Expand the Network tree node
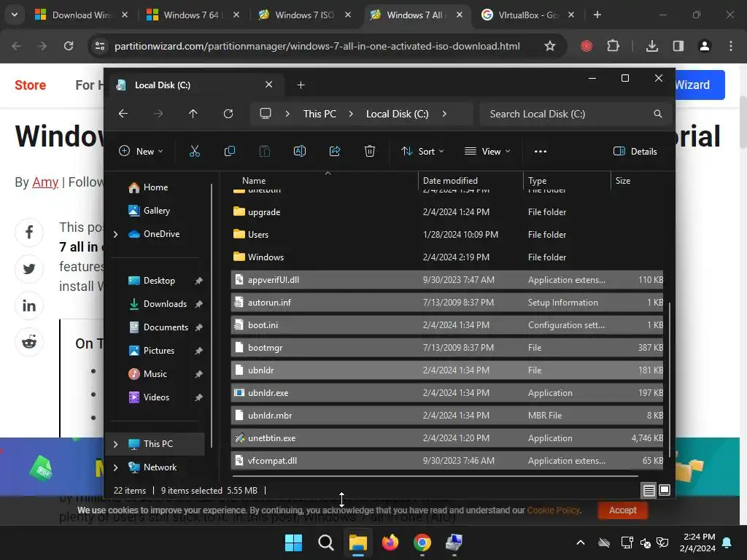747x560 pixels. tap(115, 467)
